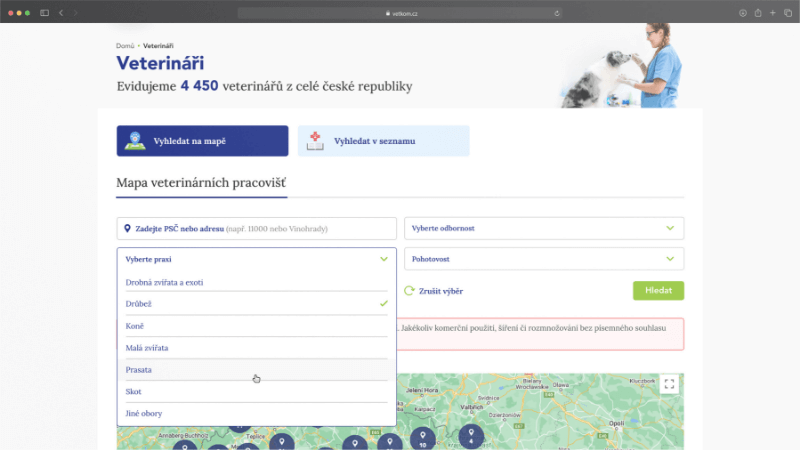The height and width of the screenshot is (450, 800).
Task: Click the browser back arrow
Action: (61, 13)
